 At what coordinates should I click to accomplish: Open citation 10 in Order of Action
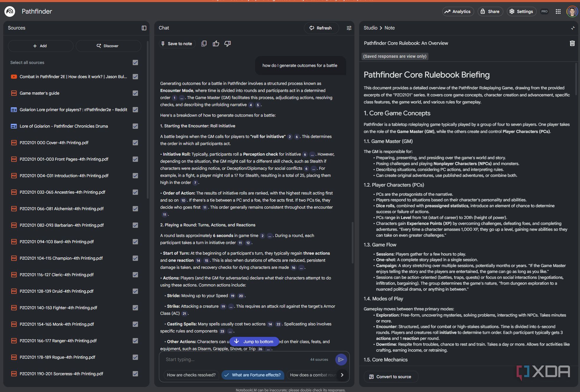(183, 200)
